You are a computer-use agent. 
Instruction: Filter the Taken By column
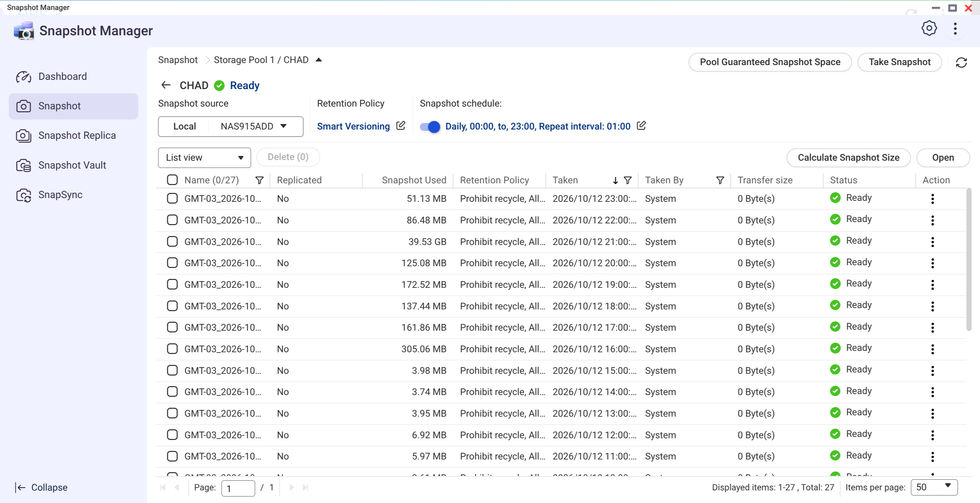pos(720,180)
